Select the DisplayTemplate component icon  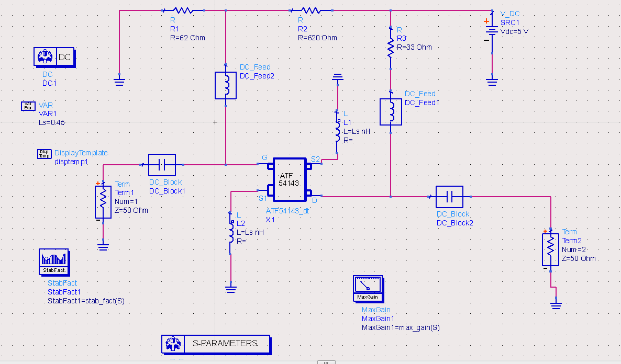[45, 154]
